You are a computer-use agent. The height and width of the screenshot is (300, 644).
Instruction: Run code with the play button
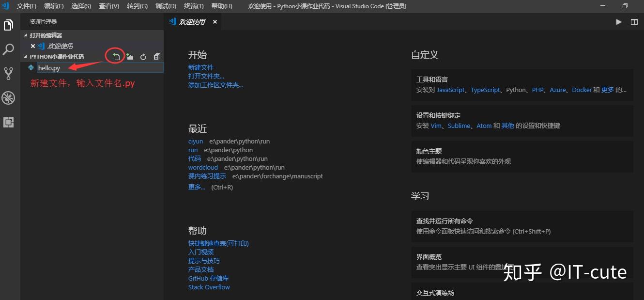[618, 21]
